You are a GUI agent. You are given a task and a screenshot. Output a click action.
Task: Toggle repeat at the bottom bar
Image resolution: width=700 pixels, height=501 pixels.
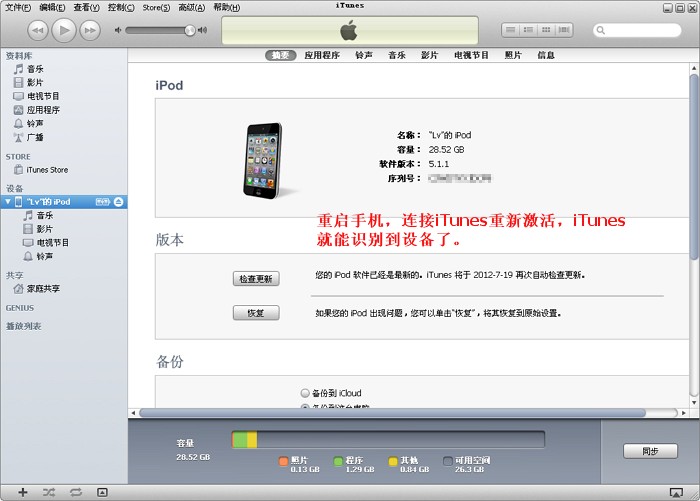coord(76,493)
